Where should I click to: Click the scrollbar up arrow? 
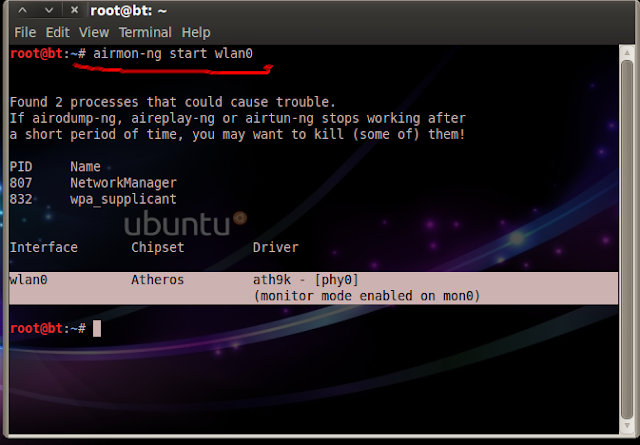point(627,53)
